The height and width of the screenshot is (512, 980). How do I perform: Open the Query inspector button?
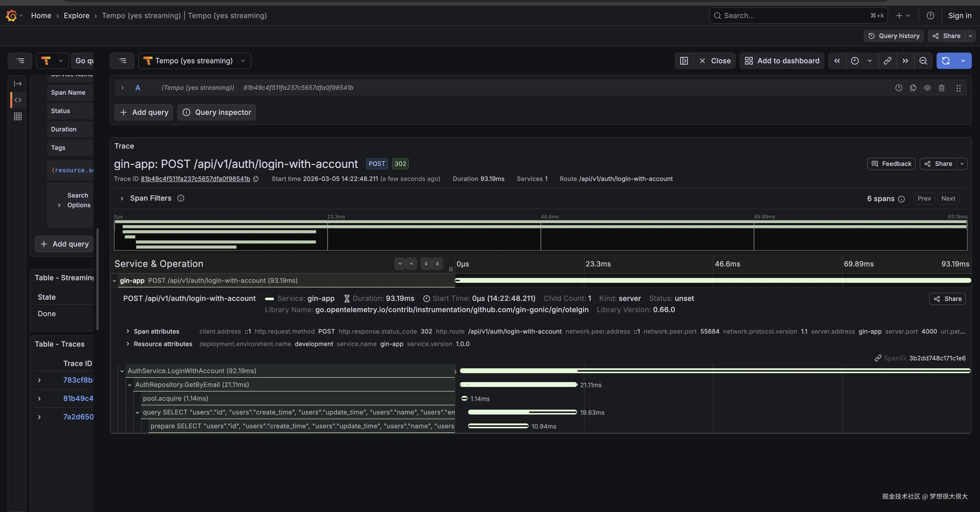[x=217, y=112]
